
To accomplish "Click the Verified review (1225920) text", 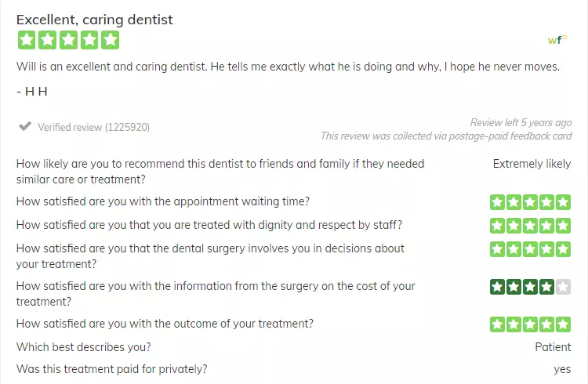I will [94, 128].
